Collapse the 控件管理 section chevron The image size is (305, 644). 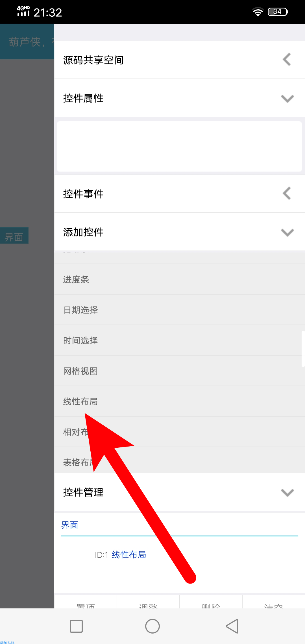pyautogui.click(x=287, y=492)
